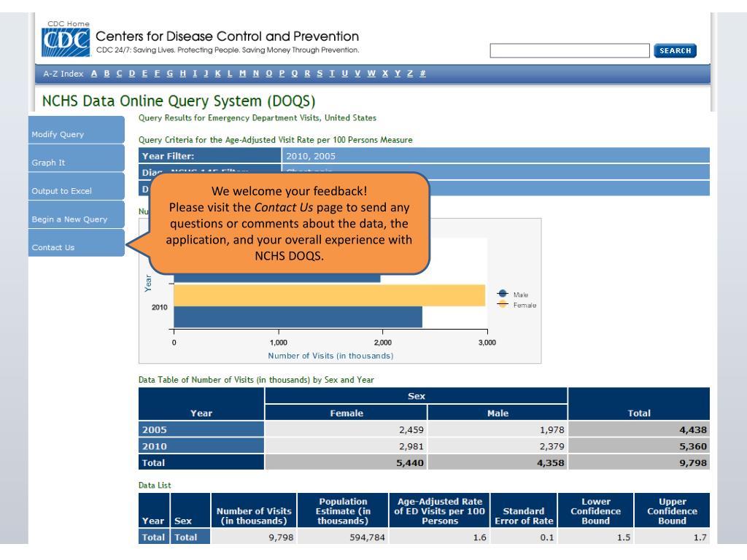Viewport: 747px width, 560px height.
Task: Select Modify Query in the sidebar
Action: click(x=76, y=130)
